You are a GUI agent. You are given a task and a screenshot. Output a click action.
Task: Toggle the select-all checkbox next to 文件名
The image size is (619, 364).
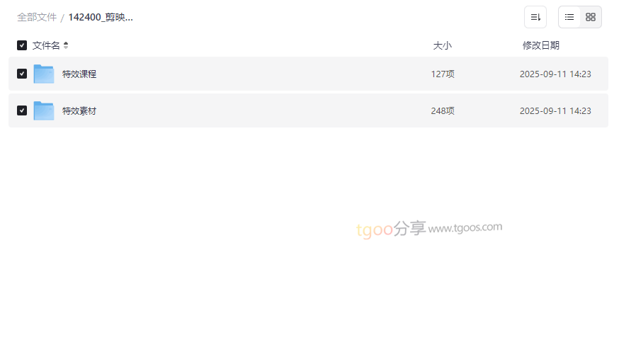[22, 45]
